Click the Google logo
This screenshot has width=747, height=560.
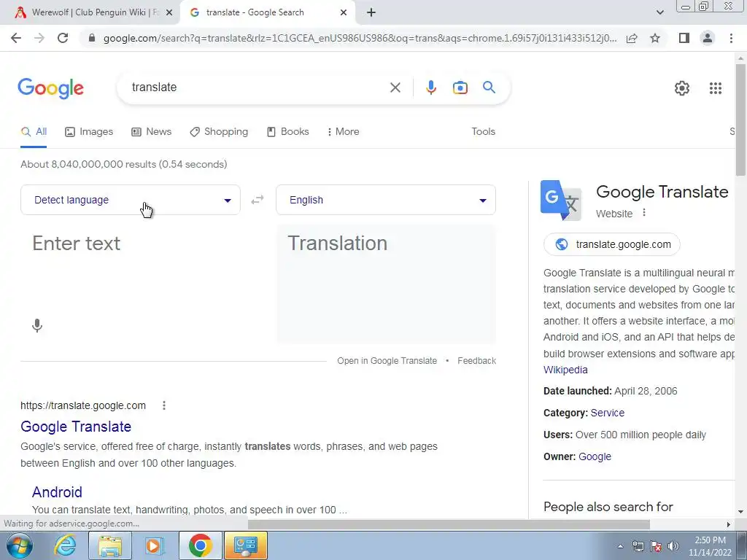point(50,88)
